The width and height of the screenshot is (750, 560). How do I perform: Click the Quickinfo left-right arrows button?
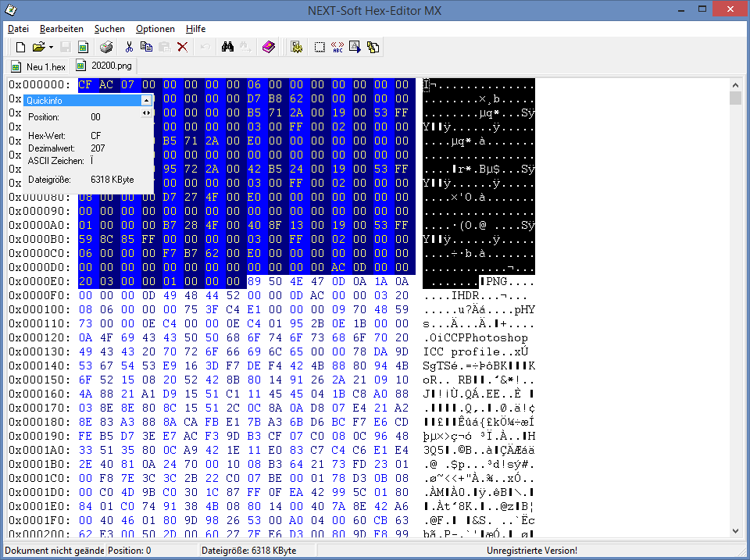point(146,113)
